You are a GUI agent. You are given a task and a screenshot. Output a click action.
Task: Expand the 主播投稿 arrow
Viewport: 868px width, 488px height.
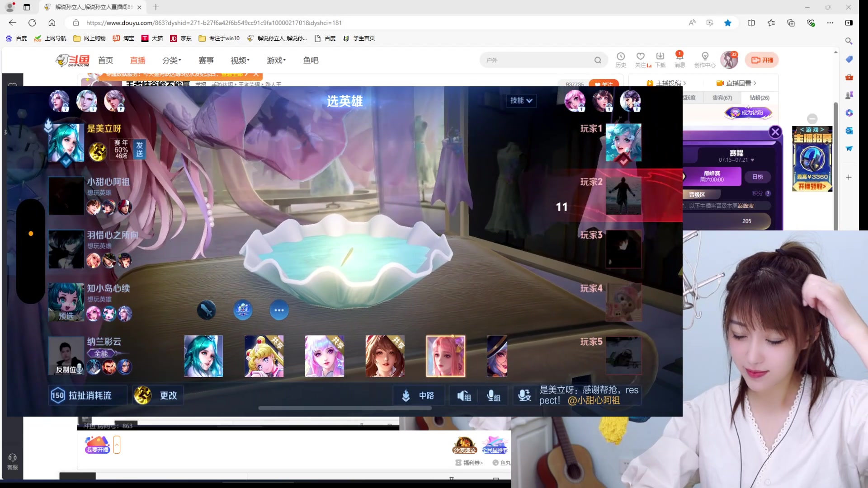[684, 83]
